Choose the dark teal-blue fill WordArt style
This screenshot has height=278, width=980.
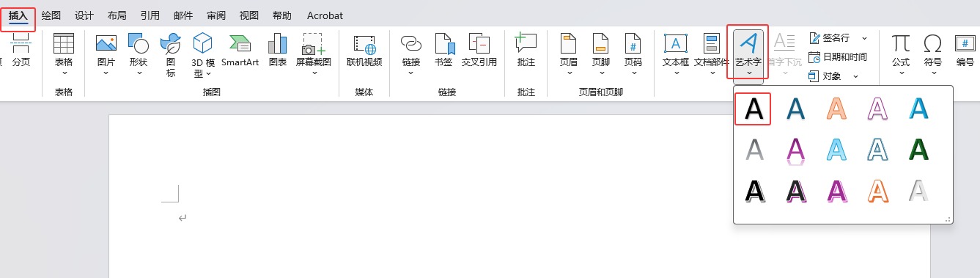pyautogui.click(x=796, y=109)
